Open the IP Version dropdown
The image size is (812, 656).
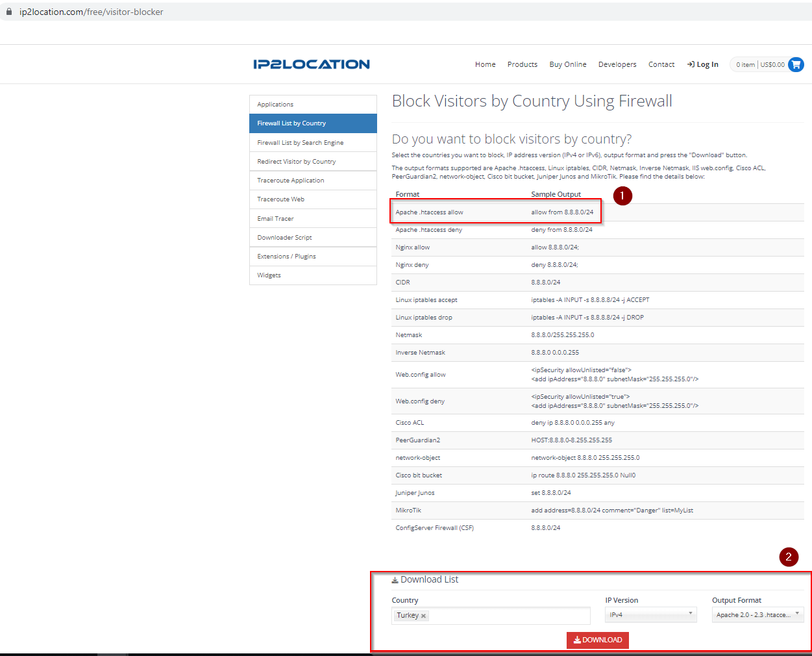(x=651, y=614)
